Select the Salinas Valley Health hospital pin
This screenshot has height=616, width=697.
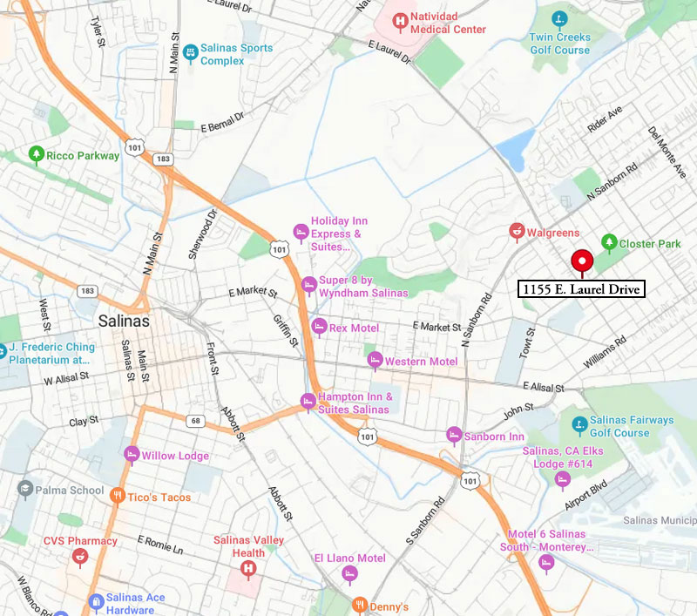pos(248,568)
